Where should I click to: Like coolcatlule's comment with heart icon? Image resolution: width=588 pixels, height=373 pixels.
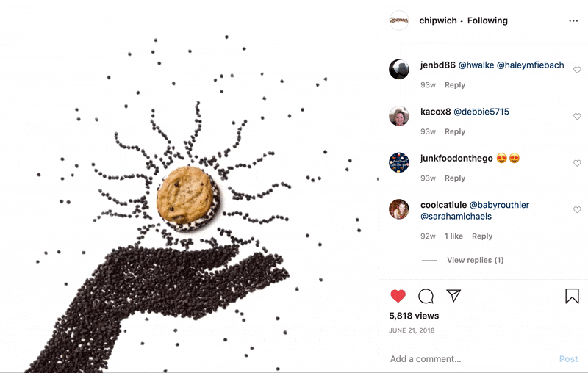(577, 210)
